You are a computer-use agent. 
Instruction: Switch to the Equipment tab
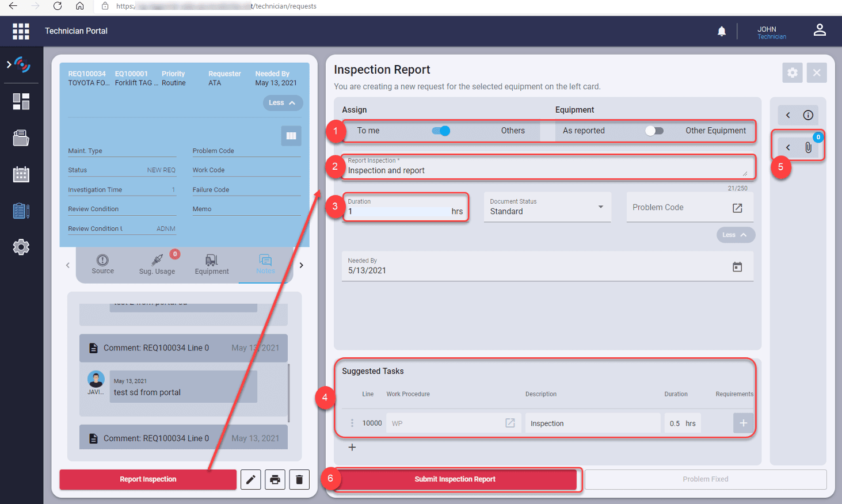(x=211, y=265)
